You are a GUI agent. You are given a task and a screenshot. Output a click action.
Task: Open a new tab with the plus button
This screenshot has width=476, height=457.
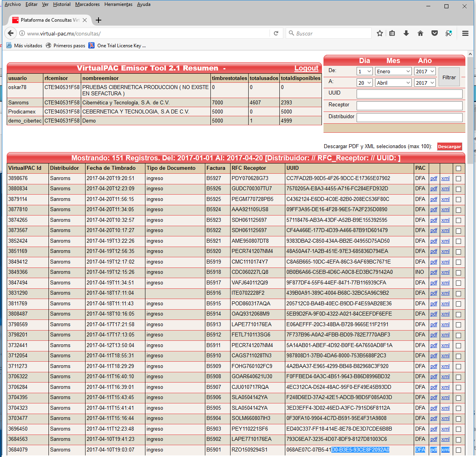(99, 20)
